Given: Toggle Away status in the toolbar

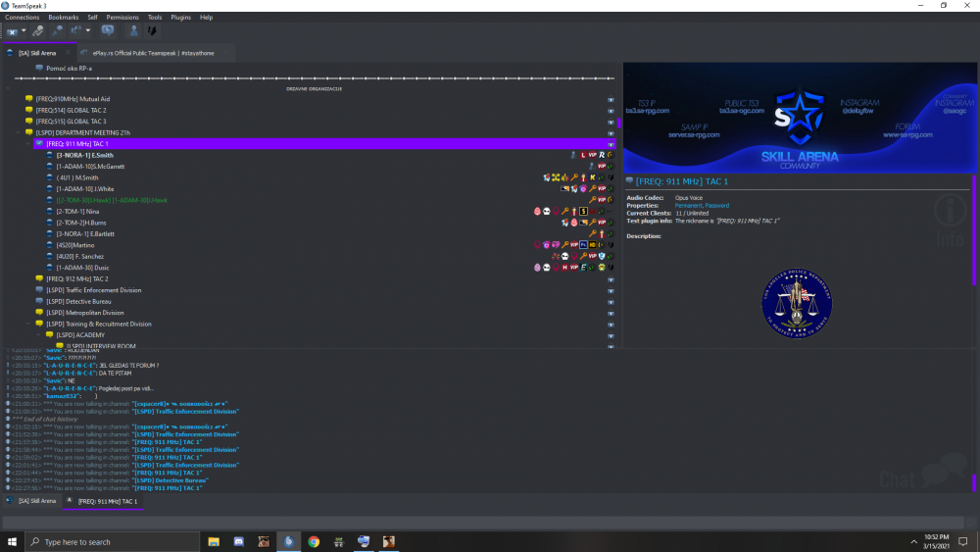Looking at the screenshot, I should tap(108, 31).
